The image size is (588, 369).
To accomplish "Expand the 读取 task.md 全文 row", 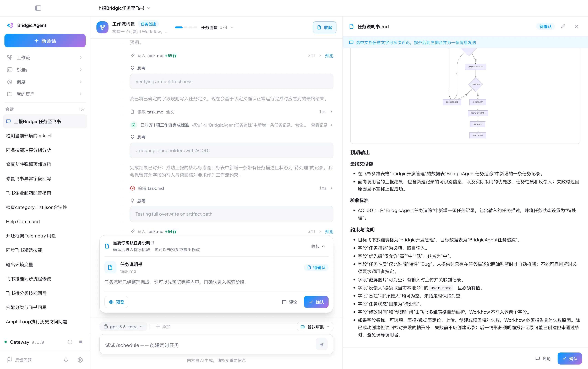I will [232, 112].
